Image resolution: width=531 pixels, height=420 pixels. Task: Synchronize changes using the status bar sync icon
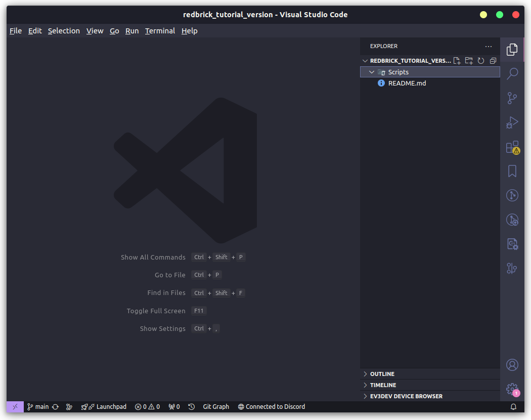56,407
